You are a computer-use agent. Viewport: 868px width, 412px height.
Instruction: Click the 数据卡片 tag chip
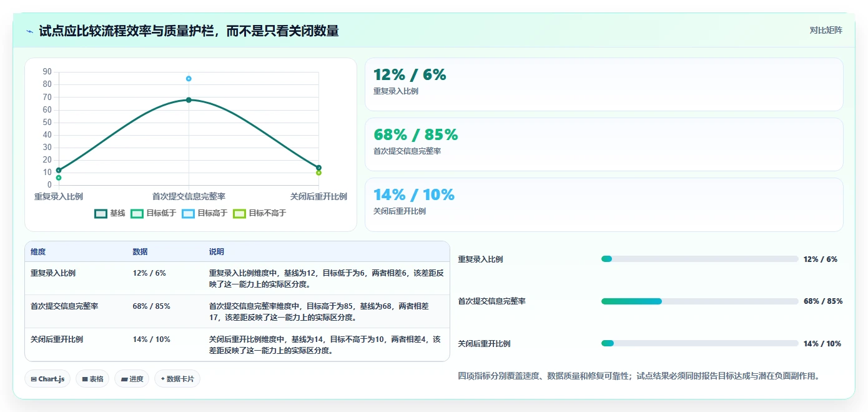pyautogui.click(x=177, y=379)
